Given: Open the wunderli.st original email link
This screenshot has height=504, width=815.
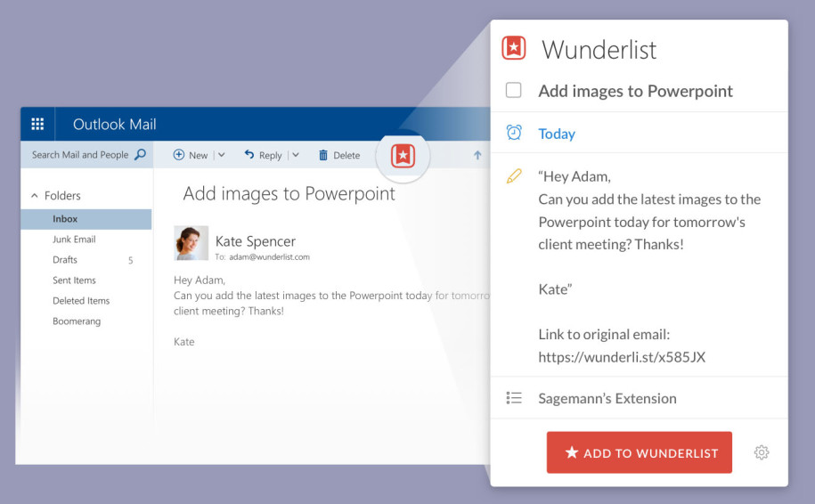Looking at the screenshot, I should [x=622, y=357].
